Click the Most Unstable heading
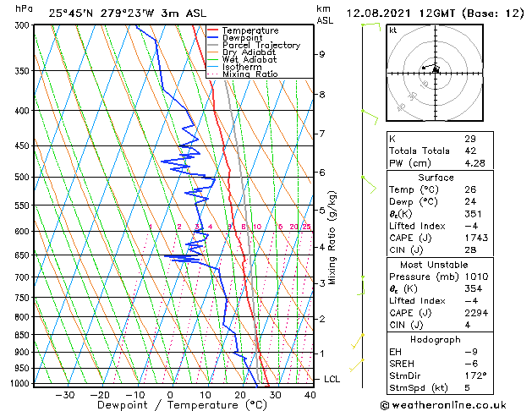 point(434,265)
